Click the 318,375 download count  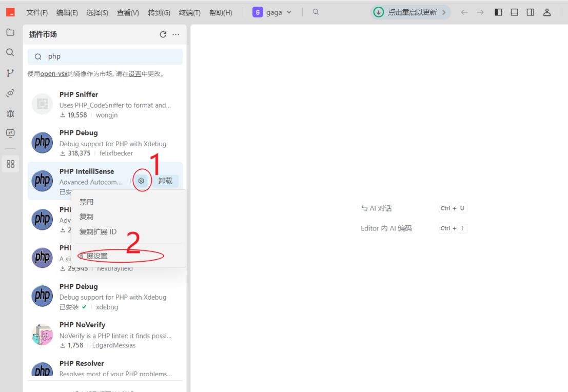click(79, 153)
